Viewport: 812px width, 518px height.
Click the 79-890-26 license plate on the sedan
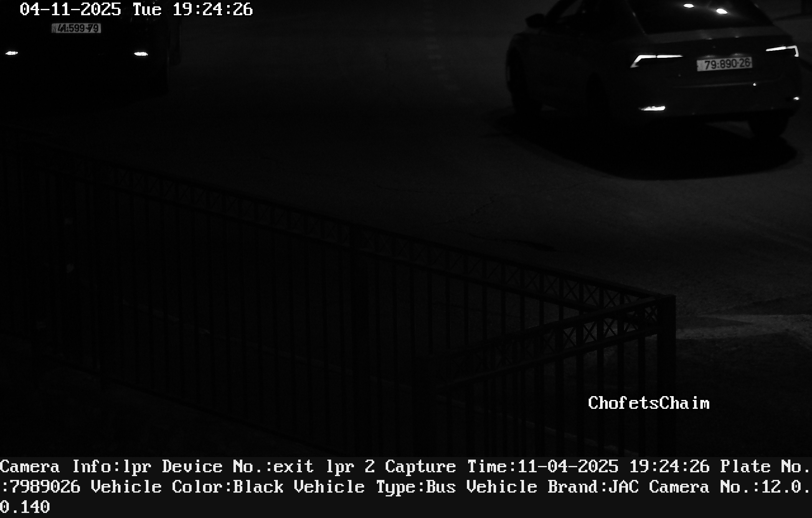tap(724, 64)
